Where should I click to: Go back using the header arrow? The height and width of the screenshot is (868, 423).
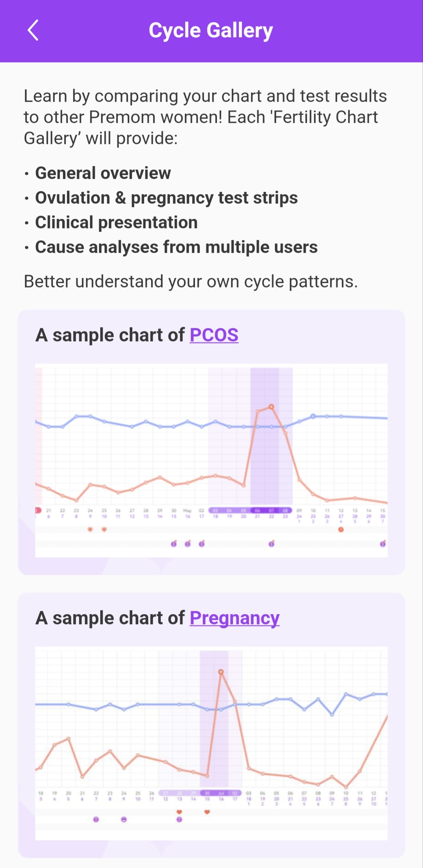[x=33, y=31]
